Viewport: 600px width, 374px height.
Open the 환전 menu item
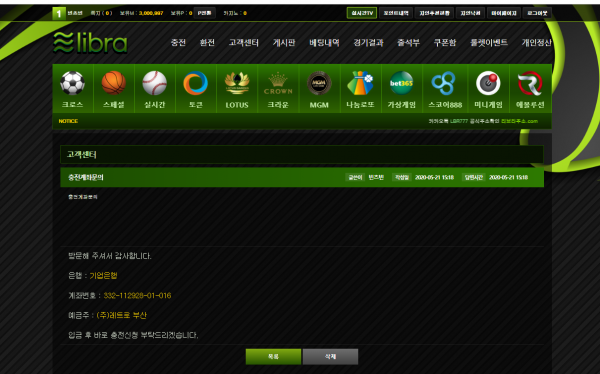(207, 42)
